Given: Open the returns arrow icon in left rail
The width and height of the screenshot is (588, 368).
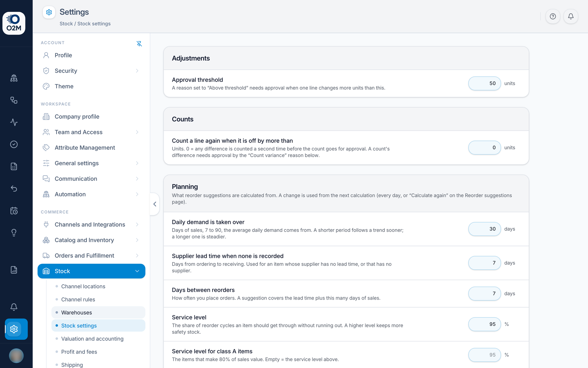Looking at the screenshot, I should 14,189.
